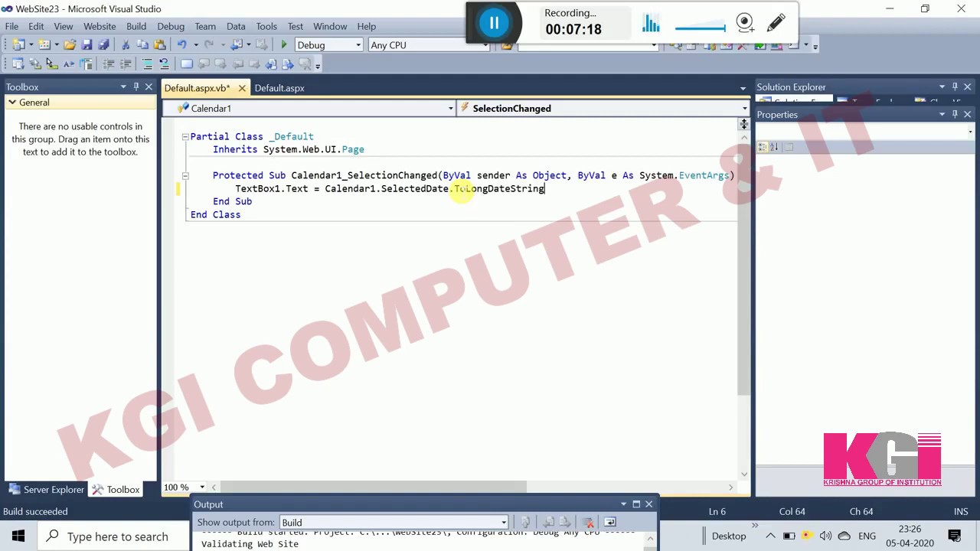Maximize the Output window
Screen dimensions: 980x551
coord(636,504)
